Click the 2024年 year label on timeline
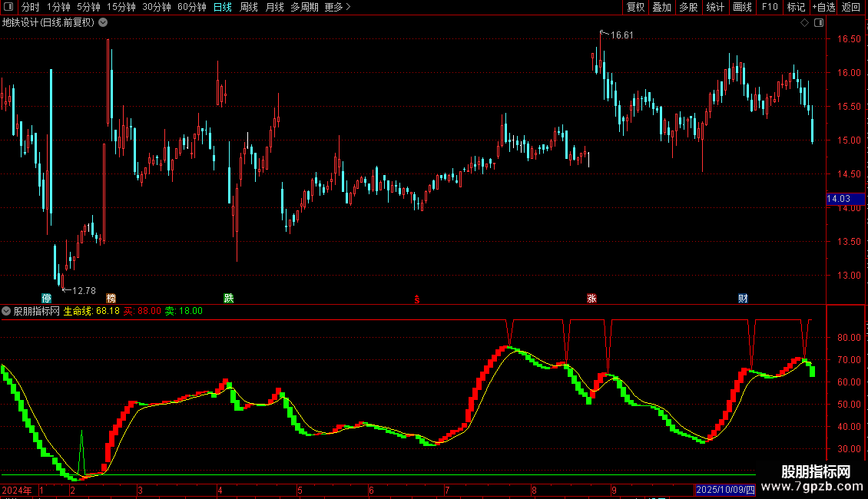Image resolution: width=868 pixels, height=499 pixels. click(17, 490)
